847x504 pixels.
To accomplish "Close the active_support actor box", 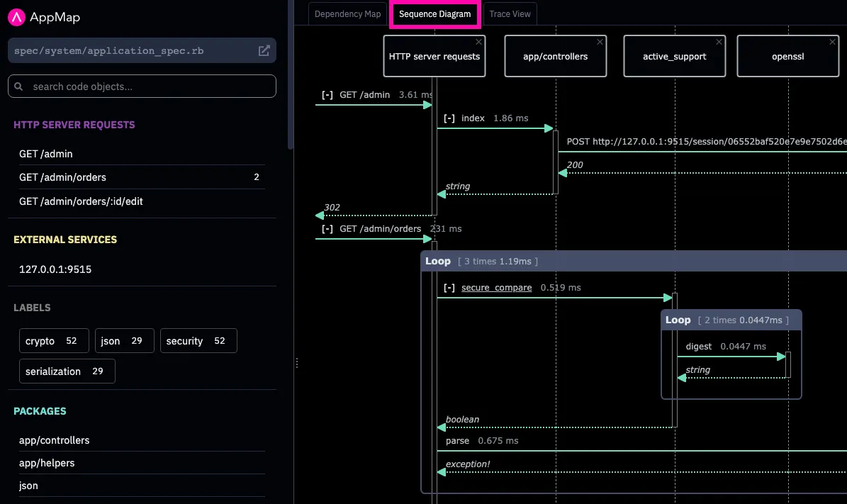I will [719, 42].
